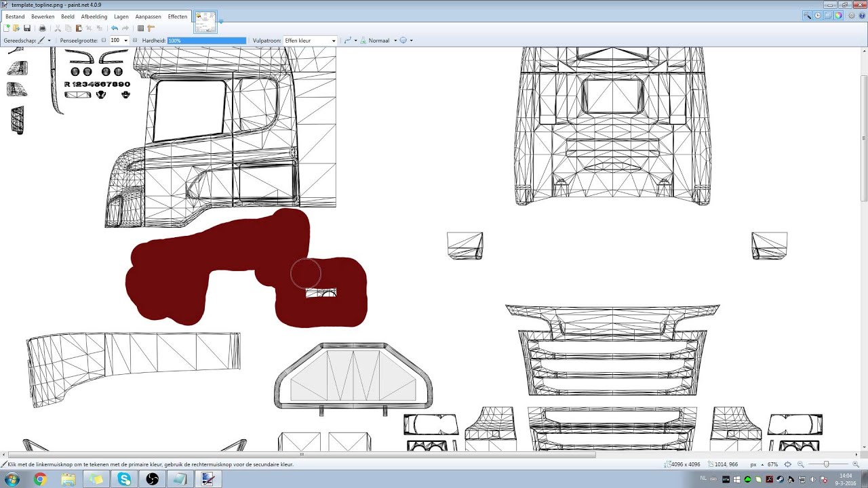Select the template_topline image thumbnail
Screen dimensions: 868x488
tap(205, 22)
